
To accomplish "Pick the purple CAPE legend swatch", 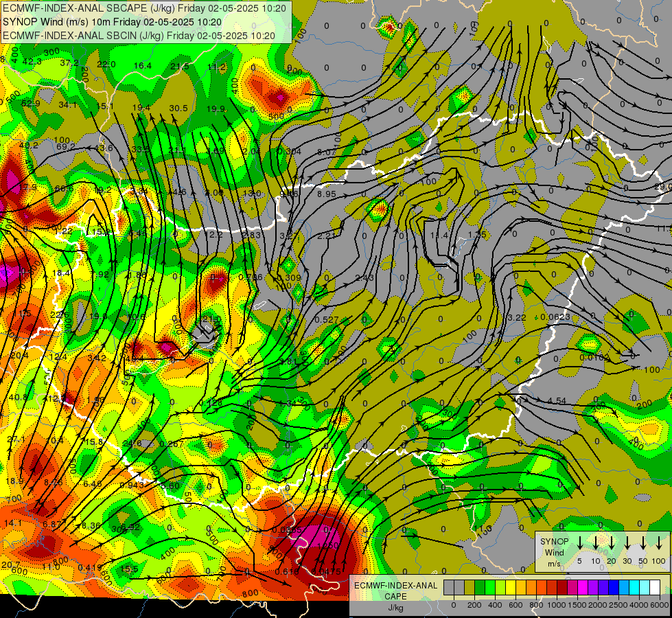I will click(x=594, y=588).
